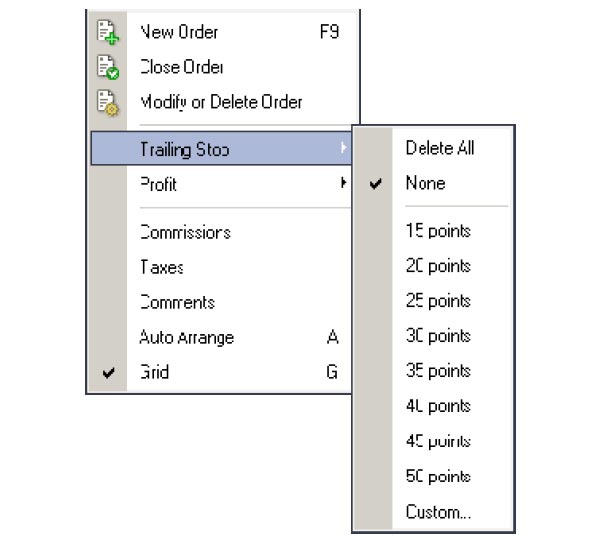
Task: Set trailing stop to 15 points
Action: 438,231
